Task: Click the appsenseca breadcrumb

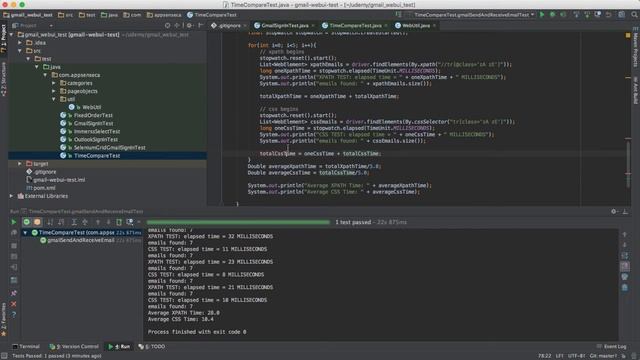Action: [x=164, y=15]
